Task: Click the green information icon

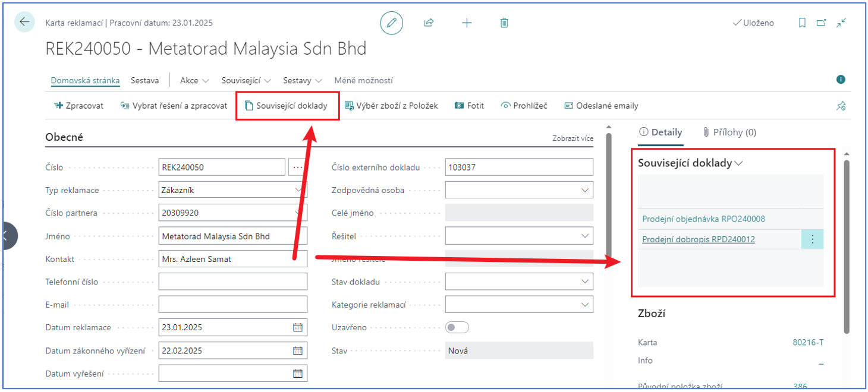Action: click(841, 80)
